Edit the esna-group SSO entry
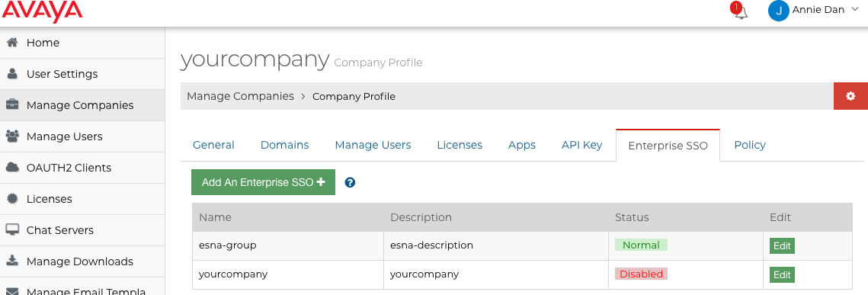 [782, 245]
